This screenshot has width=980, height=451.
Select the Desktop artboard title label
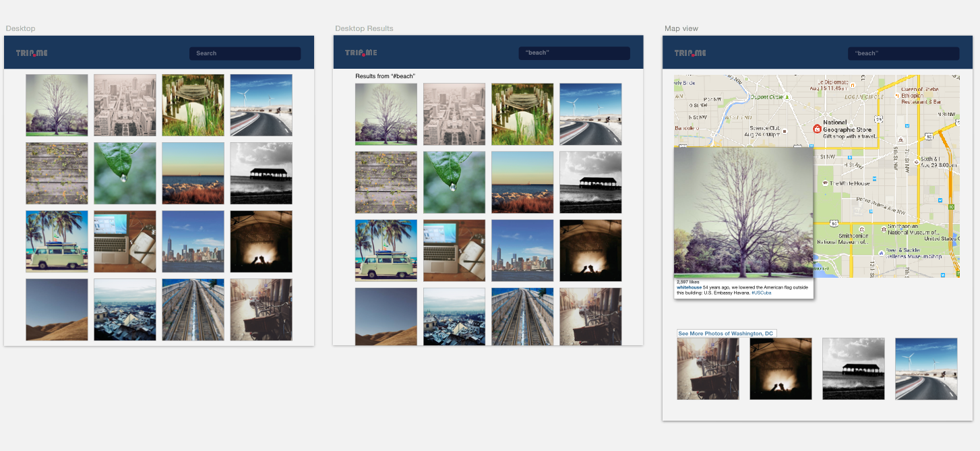20,28
